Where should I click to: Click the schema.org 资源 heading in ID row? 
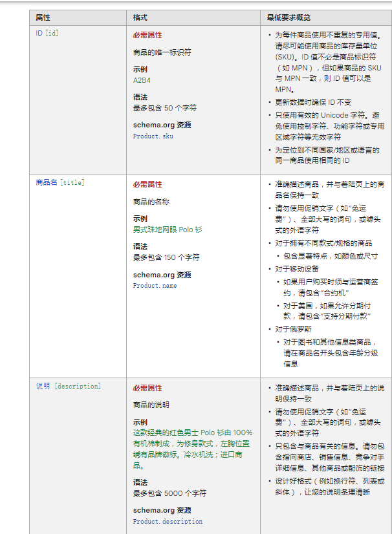[x=162, y=125]
